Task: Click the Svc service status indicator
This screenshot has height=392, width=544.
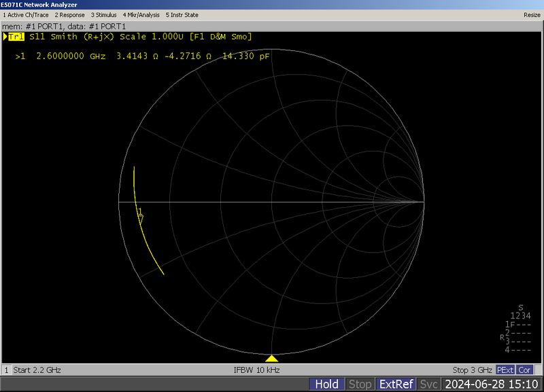Action: 430,384
